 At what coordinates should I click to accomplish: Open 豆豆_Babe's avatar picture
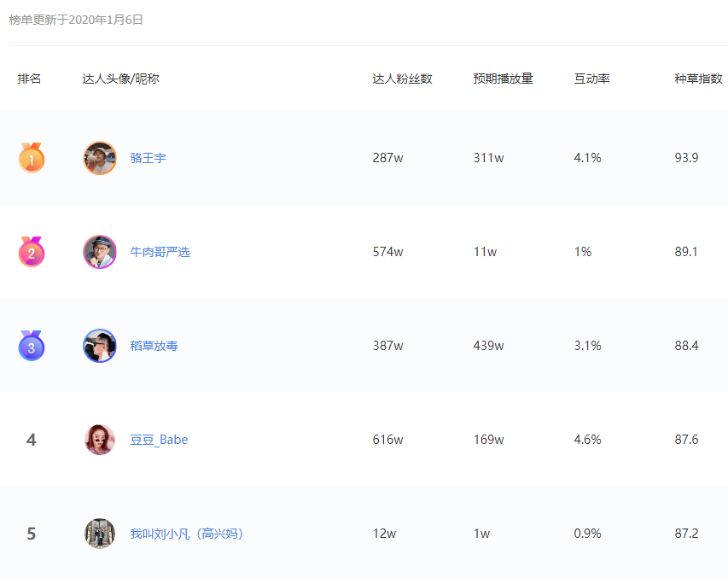point(100,440)
